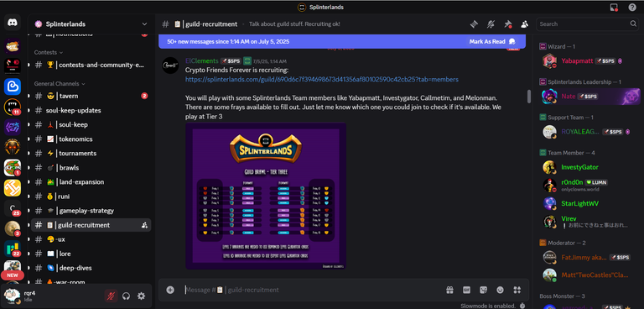Open the emoji picker icon
The height and width of the screenshot is (309, 644).
click(x=500, y=290)
